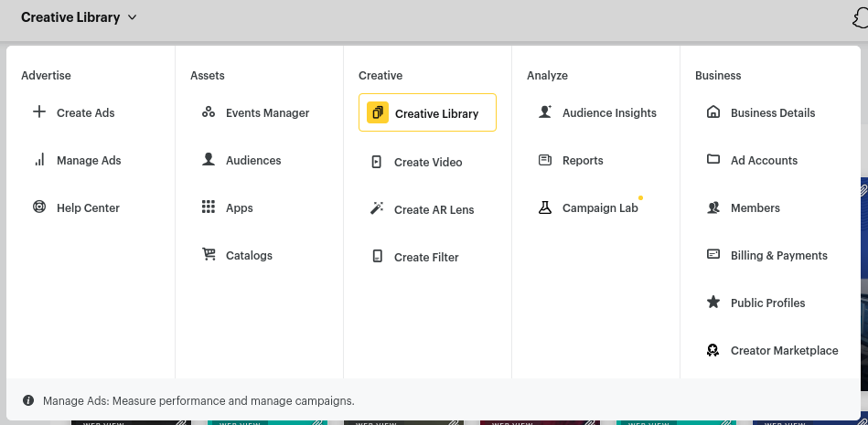Click the Business column heading
Viewport: 868px width, 425px height.
point(718,75)
